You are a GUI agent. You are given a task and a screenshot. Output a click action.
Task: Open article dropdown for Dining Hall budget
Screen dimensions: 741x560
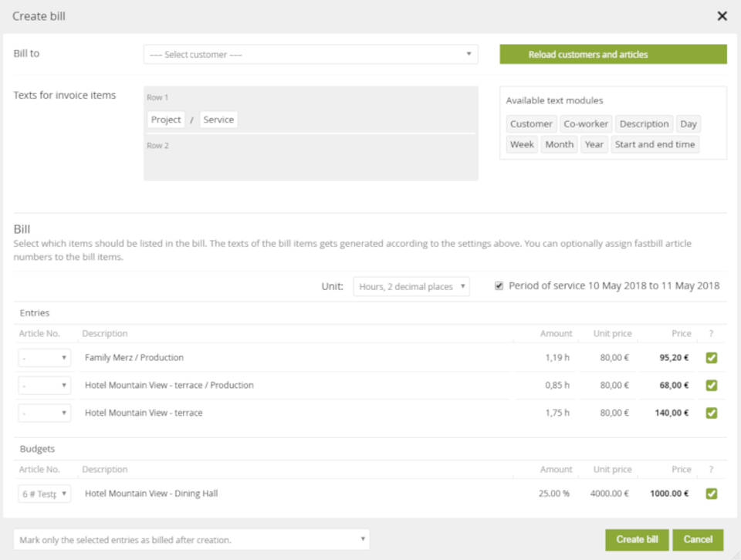[x=45, y=494]
